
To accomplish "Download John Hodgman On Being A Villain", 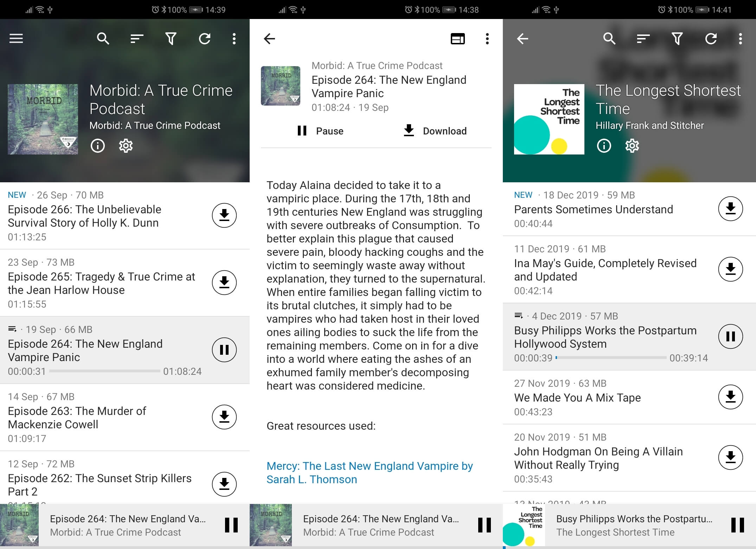I will pyautogui.click(x=730, y=458).
